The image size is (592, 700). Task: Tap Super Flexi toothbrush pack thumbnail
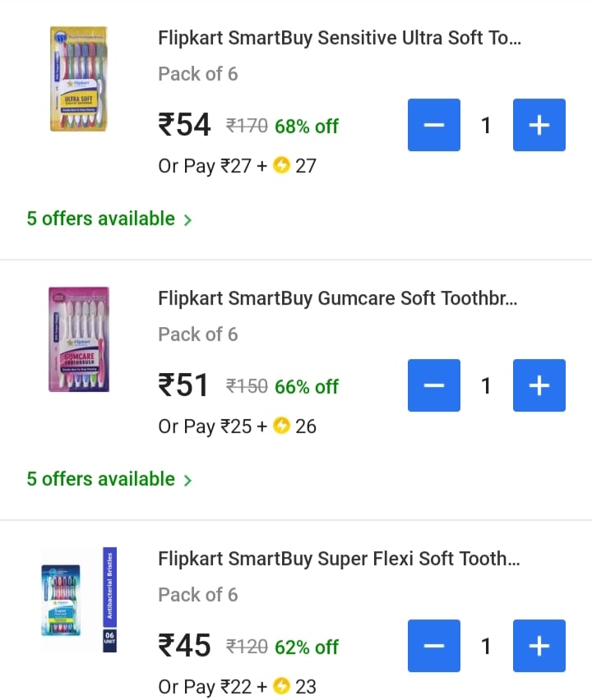pos(78,599)
